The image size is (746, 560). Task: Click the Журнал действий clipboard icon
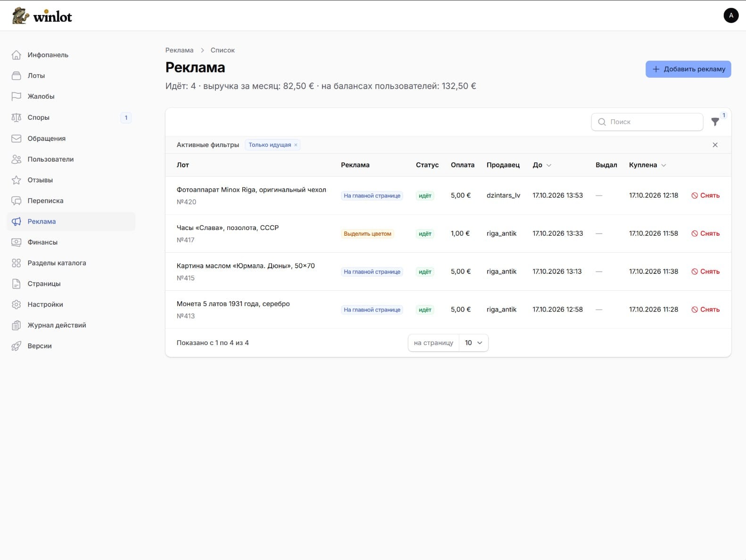coord(16,325)
